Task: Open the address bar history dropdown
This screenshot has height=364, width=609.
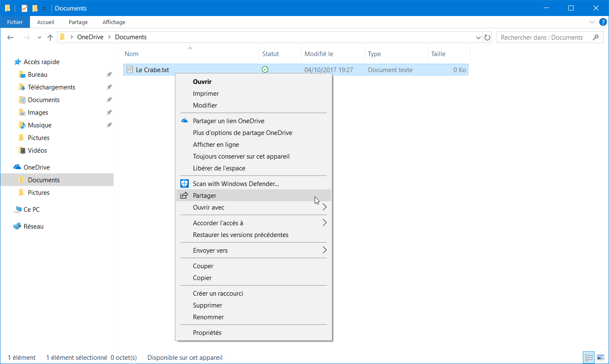Action: 478,38
